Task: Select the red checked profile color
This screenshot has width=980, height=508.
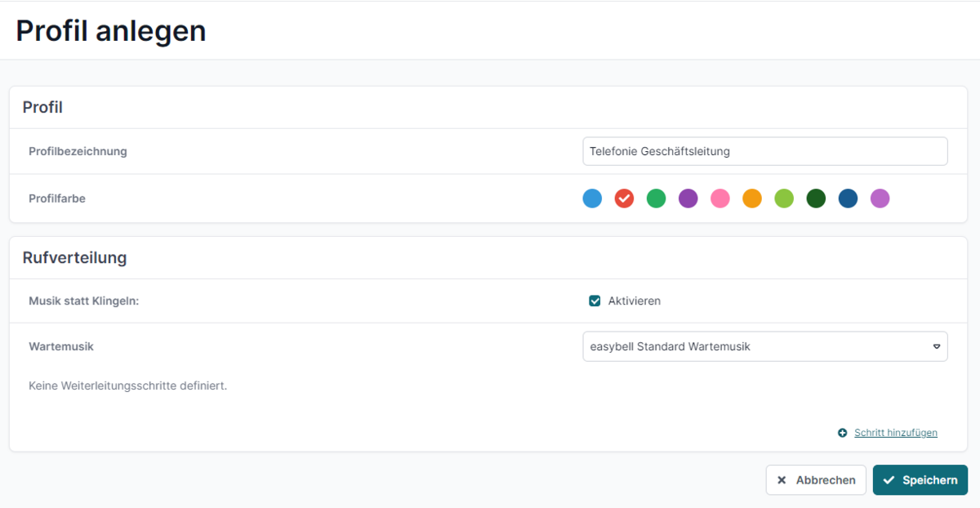Action: [x=624, y=198]
